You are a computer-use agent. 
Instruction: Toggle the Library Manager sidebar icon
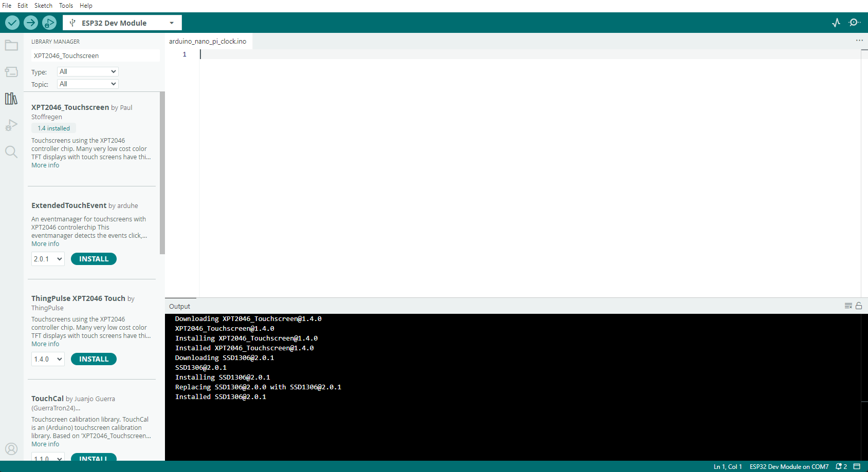coord(11,99)
